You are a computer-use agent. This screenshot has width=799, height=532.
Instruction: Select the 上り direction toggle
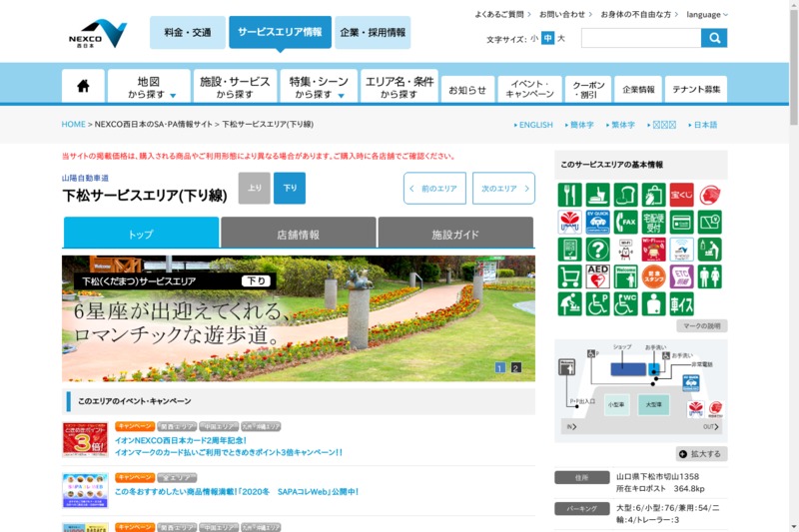(x=254, y=188)
